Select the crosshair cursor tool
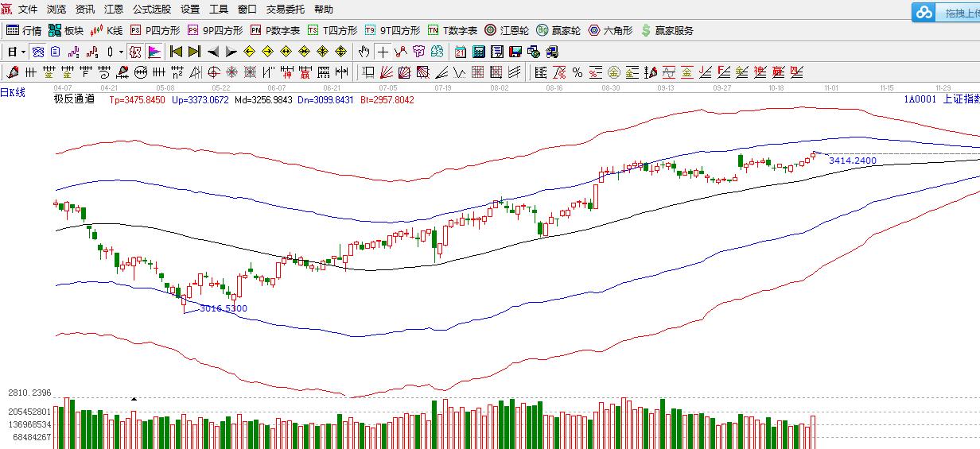This screenshot has height=449, width=980. pyautogui.click(x=383, y=52)
